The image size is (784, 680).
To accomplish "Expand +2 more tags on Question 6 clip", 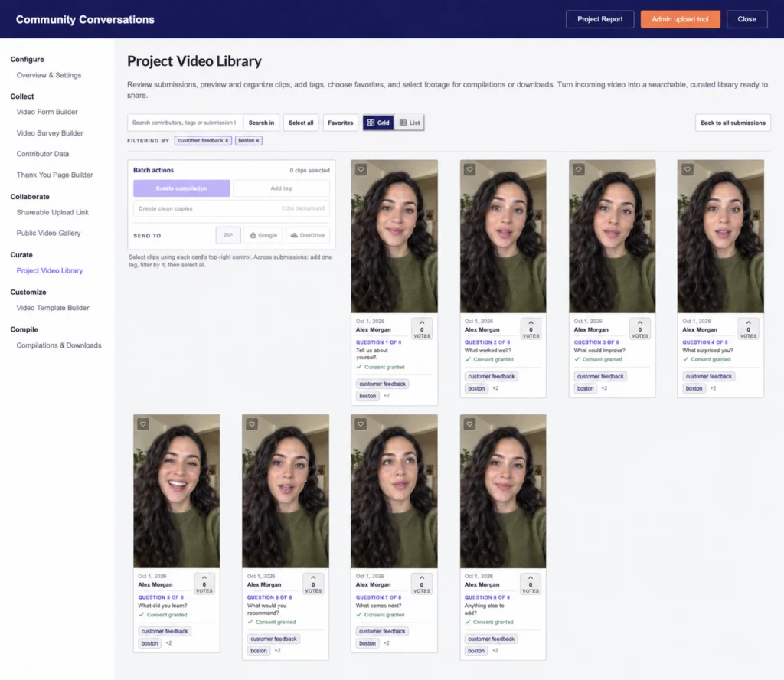I will click(277, 651).
